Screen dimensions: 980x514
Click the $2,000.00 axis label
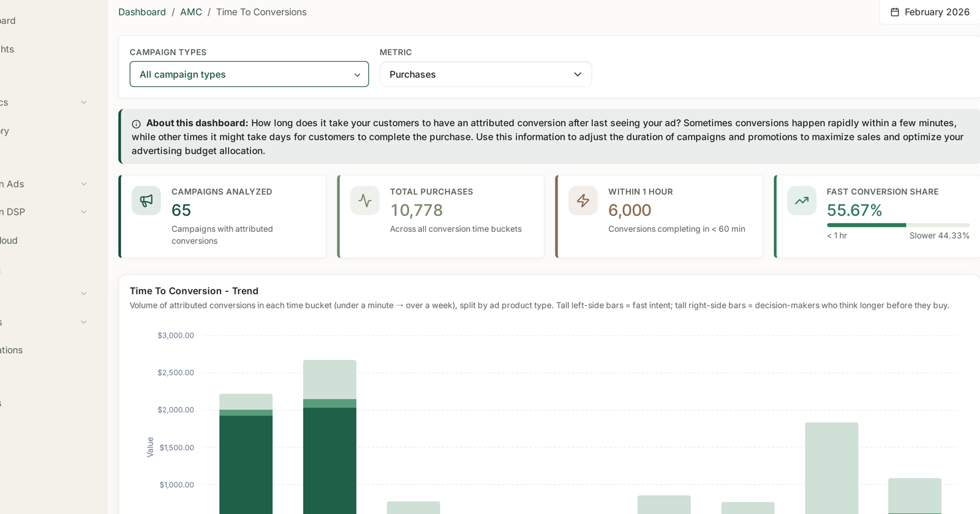pos(176,410)
